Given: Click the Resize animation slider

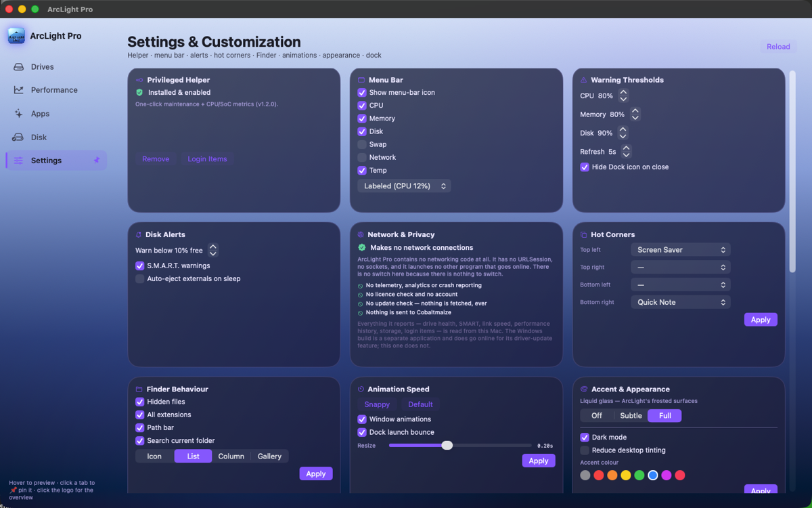Looking at the screenshot, I should 460,446.
